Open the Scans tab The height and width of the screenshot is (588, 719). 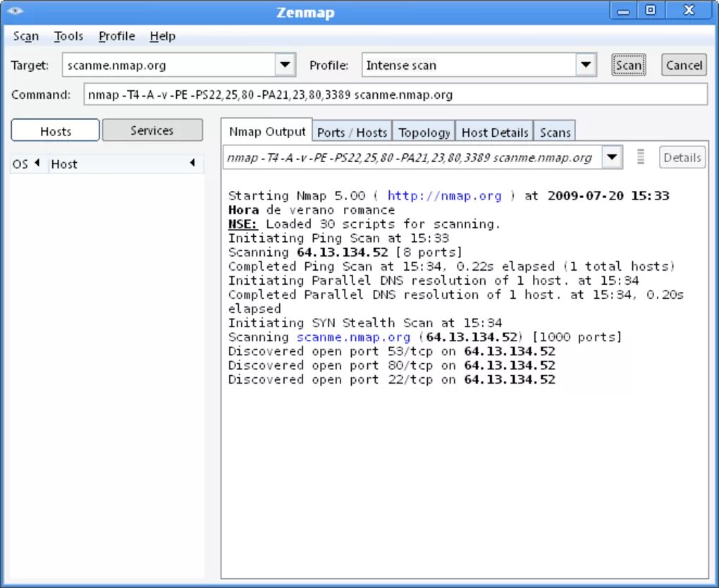555,132
